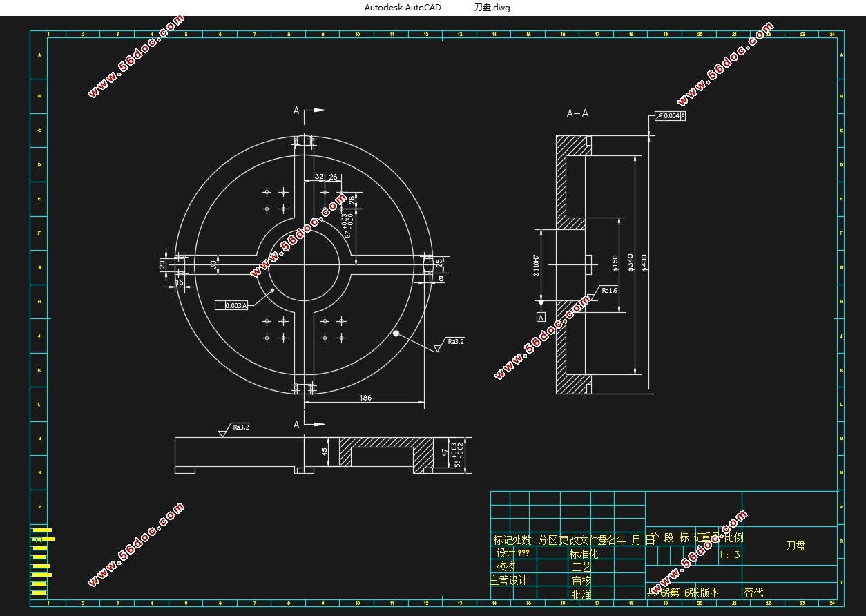Image resolution: width=866 pixels, height=616 pixels.
Task: Select the bottom section arrow label A
Action: click(296, 425)
